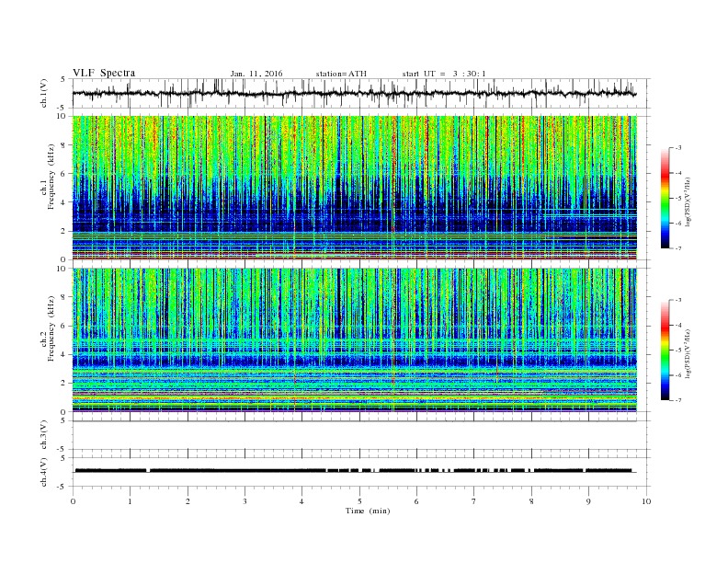This screenshot has height=563, width=728.
Task: Click the ch.1 waveform trace panel
Action: [361, 93]
